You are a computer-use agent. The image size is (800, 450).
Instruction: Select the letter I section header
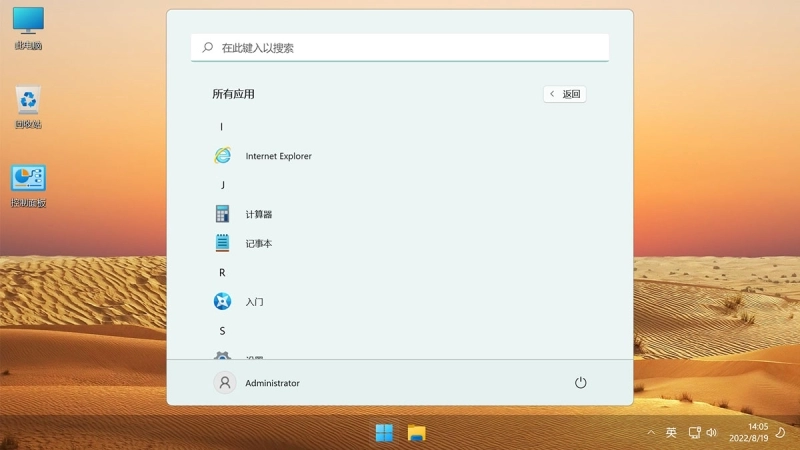pyautogui.click(x=221, y=127)
